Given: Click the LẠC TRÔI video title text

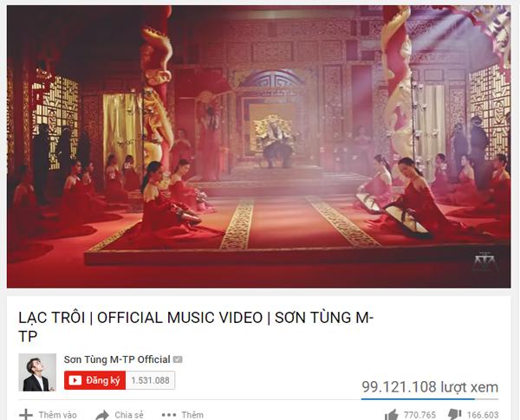Looking at the screenshot, I should [x=196, y=326].
